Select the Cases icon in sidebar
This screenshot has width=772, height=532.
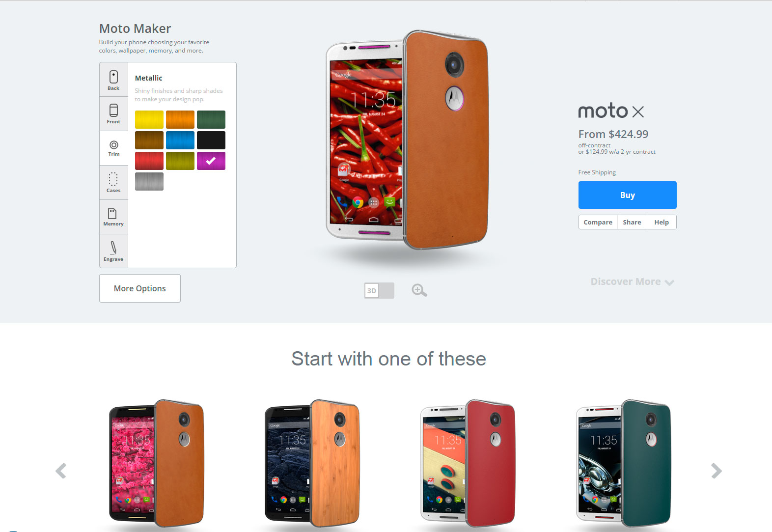pyautogui.click(x=113, y=182)
